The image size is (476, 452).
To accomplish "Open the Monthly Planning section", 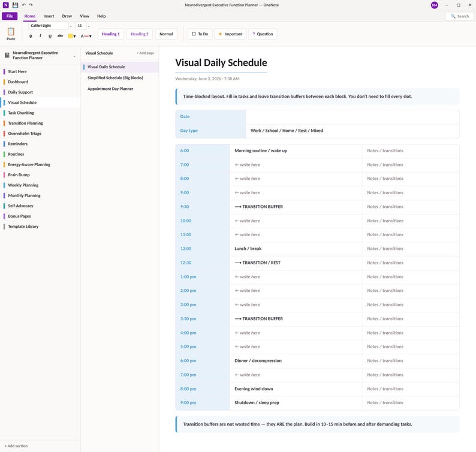I will [40, 195].
